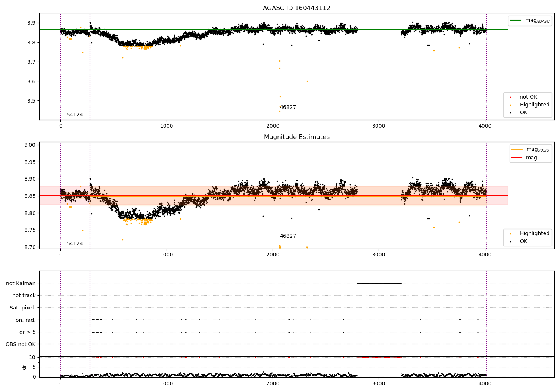
Task: Click the 1000 x-tick under the bottom plot
Action: pyautogui.click(x=167, y=383)
